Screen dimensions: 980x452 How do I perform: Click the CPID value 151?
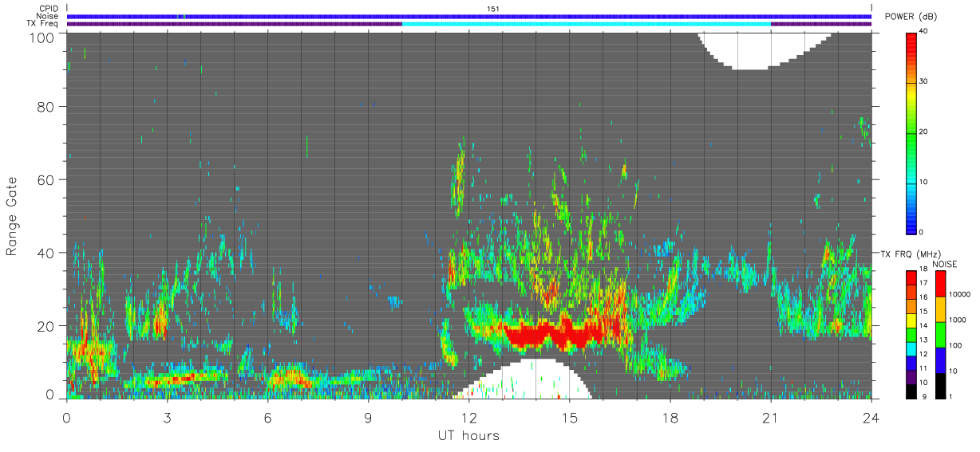pyautogui.click(x=493, y=9)
